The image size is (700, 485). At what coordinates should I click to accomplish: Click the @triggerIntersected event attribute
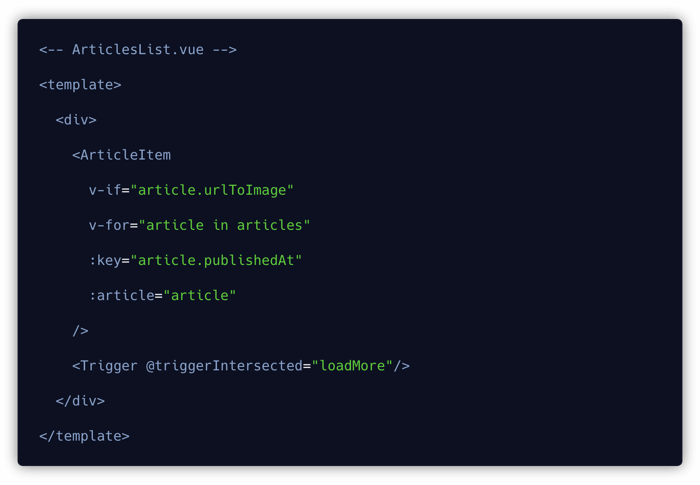click(224, 366)
